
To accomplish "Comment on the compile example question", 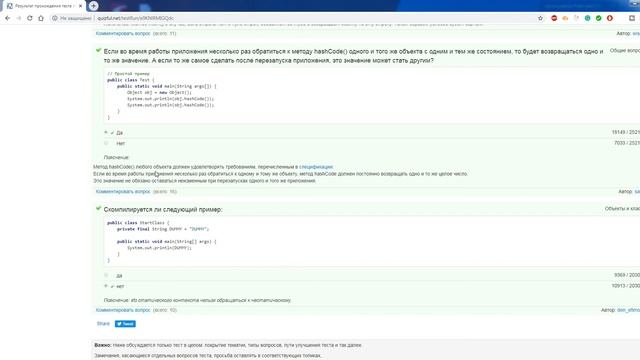I will 123,310.
